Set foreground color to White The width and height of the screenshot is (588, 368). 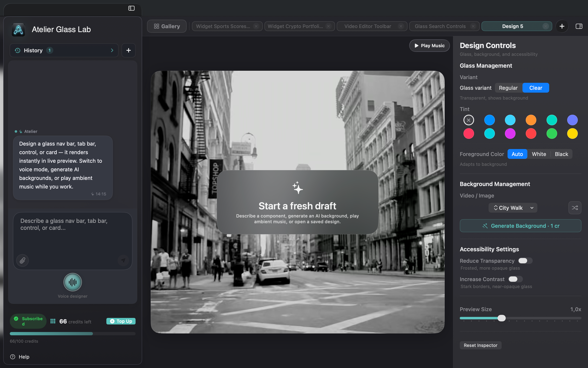[x=539, y=154]
